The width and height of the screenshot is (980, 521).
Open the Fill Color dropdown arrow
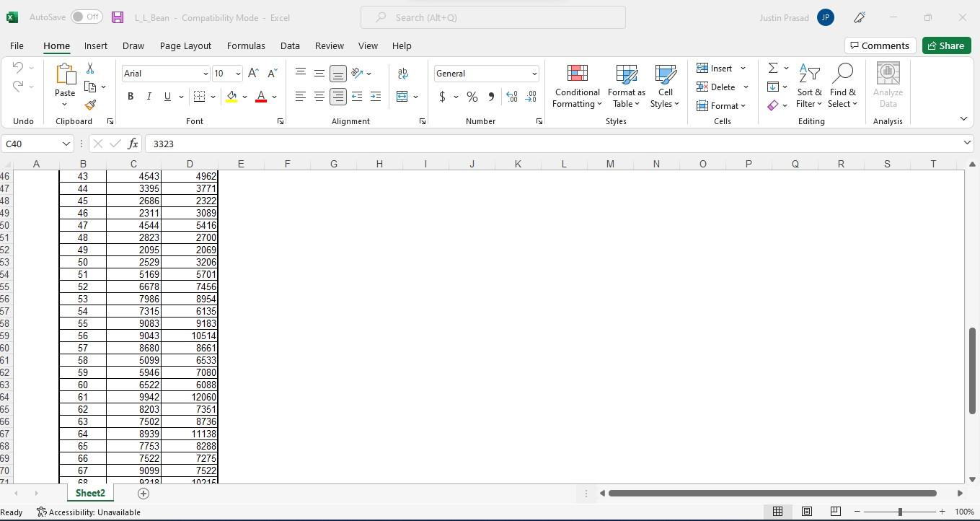pos(244,96)
